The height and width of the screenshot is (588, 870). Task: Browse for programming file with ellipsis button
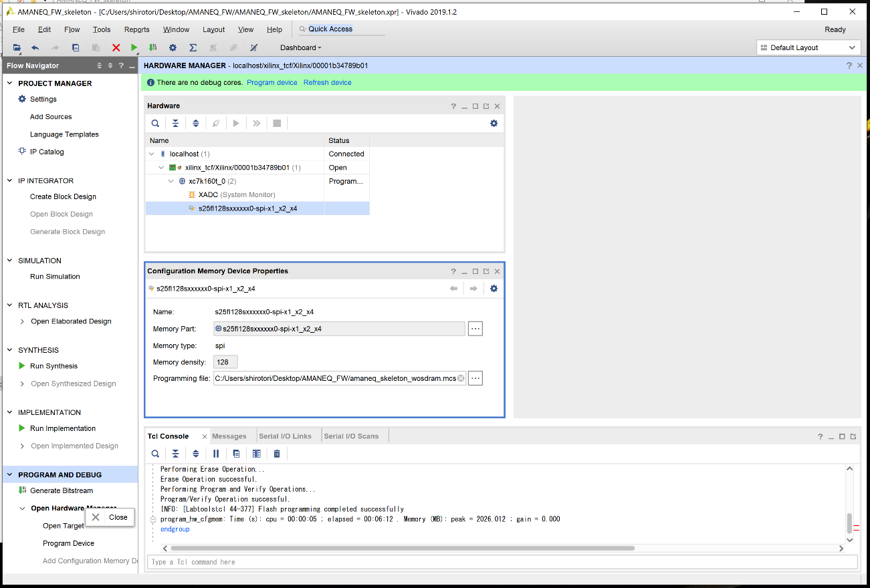pyautogui.click(x=475, y=378)
